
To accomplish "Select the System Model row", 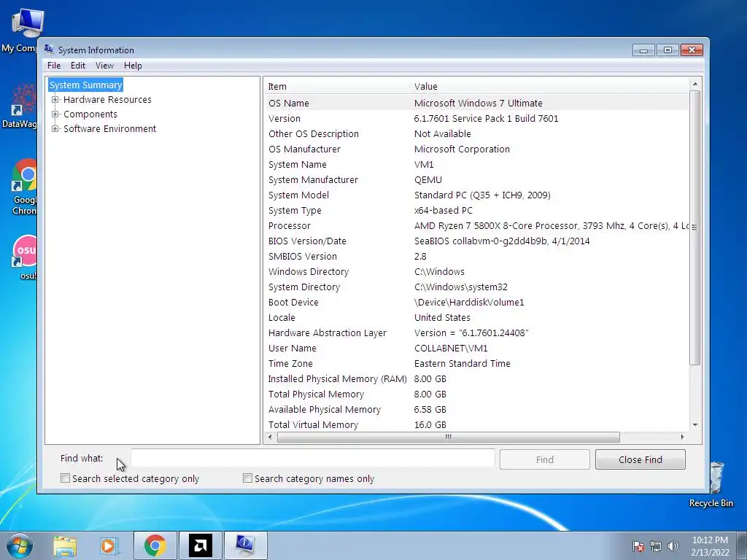I will (476, 195).
